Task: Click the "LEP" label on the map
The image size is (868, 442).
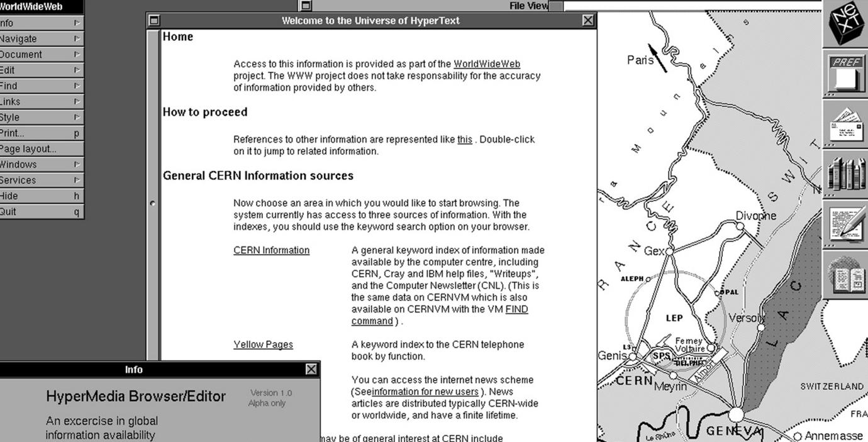Action: [674, 318]
